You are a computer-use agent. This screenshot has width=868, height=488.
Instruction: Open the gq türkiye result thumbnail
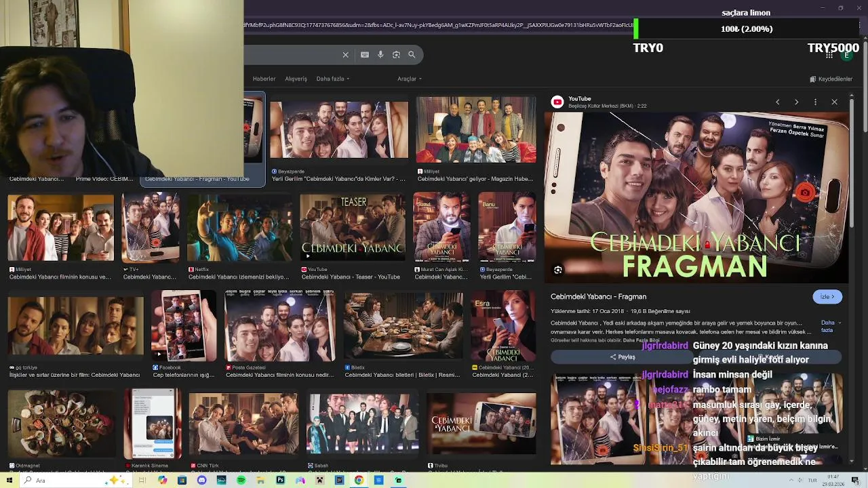click(x=76, y=326)
